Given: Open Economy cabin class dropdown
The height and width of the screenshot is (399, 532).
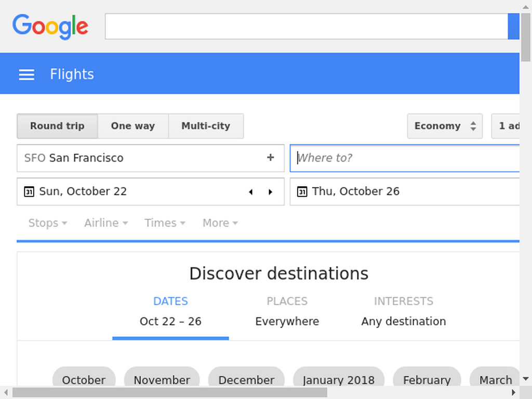Looking at the screenshot, I should click(445, 126).
